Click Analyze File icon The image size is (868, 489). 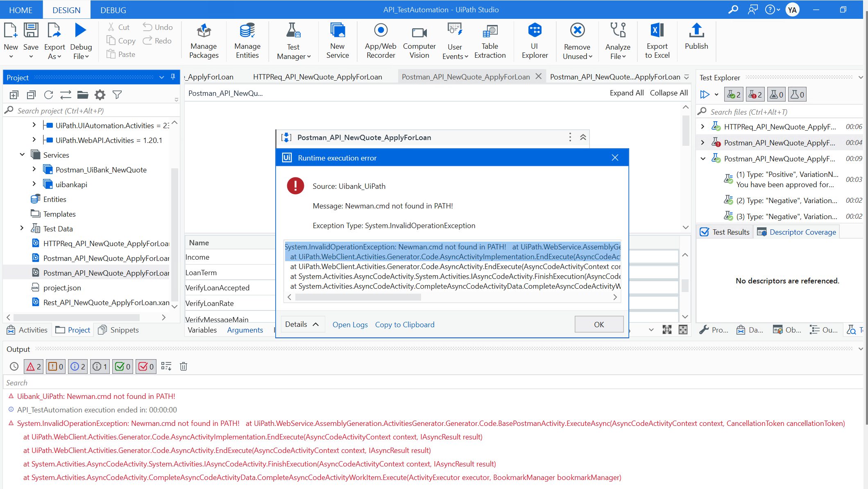click(618, 31)
